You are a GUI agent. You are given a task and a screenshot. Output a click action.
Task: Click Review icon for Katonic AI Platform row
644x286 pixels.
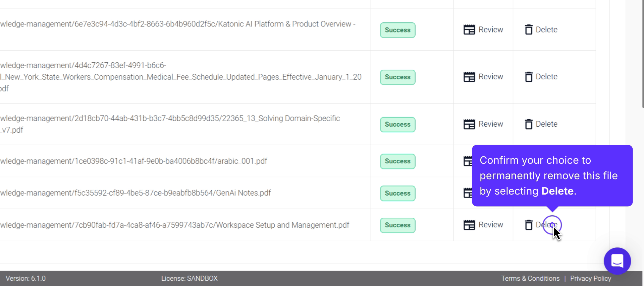(x=469, y=30)
